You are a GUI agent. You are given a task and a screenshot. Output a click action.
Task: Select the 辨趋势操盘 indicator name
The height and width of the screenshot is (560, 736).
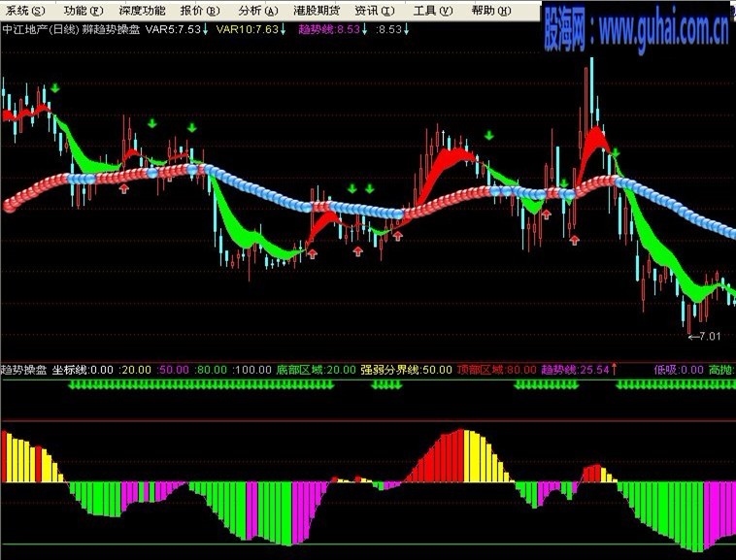[111, 29]
